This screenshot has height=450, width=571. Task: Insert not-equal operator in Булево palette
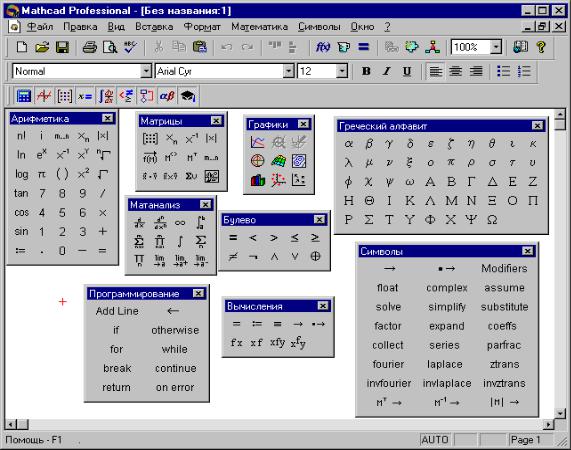pyautogui.click(x=233, y=257)
